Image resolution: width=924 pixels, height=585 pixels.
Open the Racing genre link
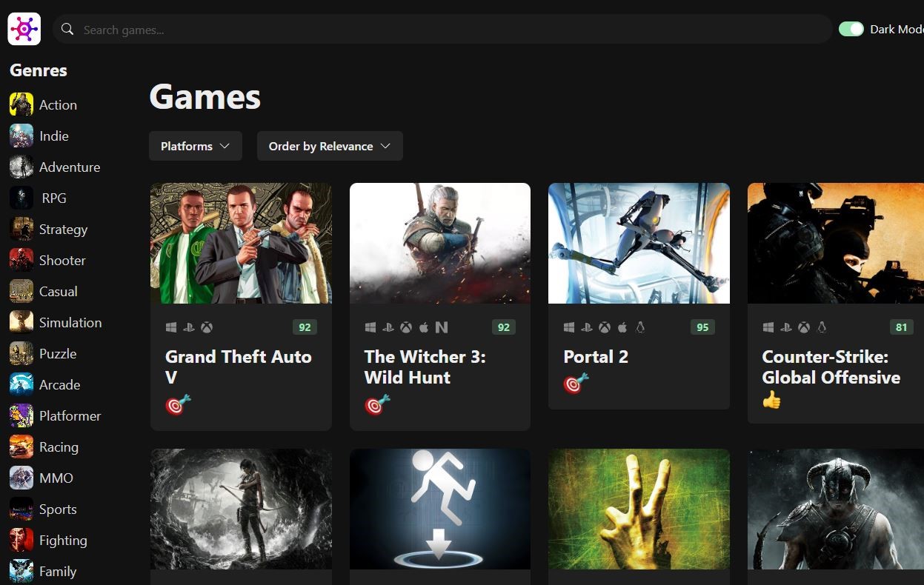point(59,447)
